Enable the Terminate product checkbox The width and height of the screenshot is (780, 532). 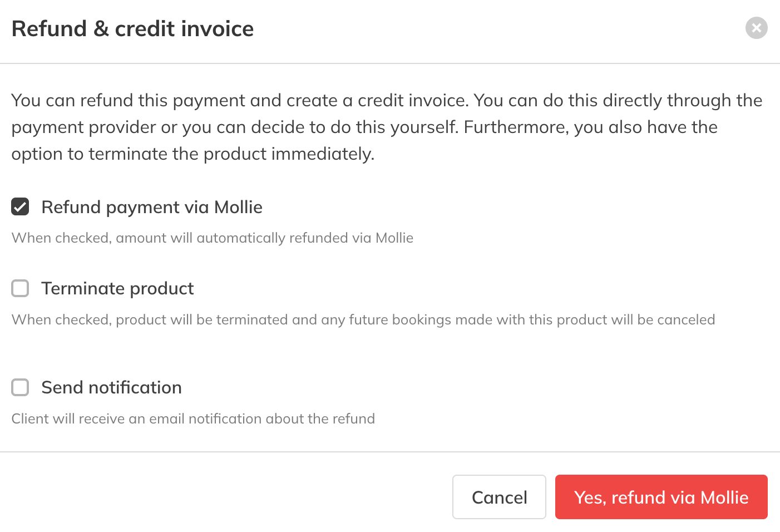click(21, 288)
